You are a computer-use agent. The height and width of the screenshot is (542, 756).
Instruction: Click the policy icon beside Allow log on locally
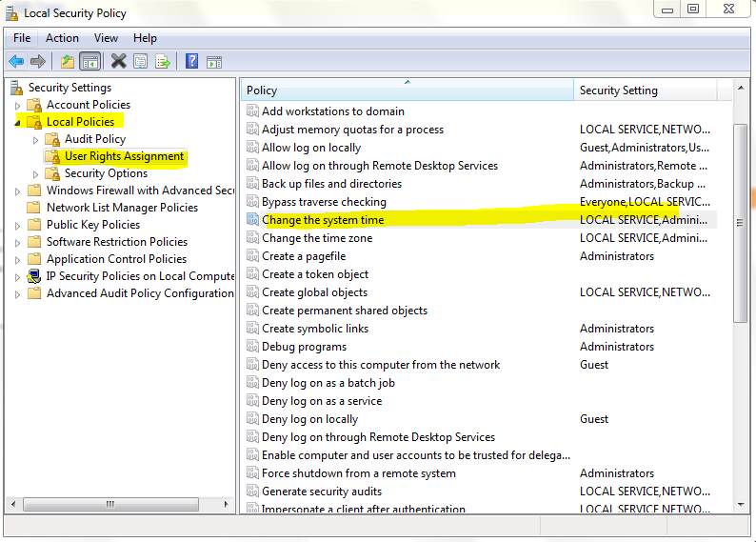point(252,147)
